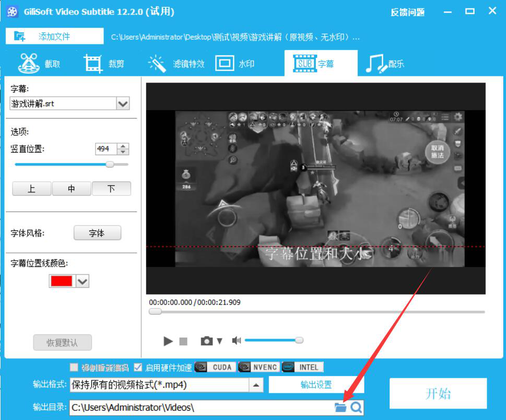Set subtitle position to middle (中)
506x420 pixels.
tap(72, 189)
